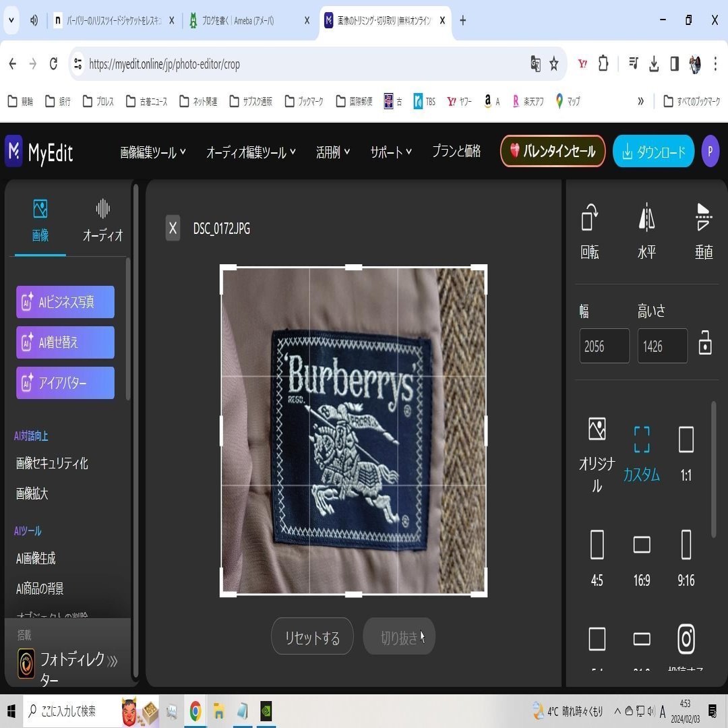The height and width of the screenshot is (728, 728).
Task: Flip image vertically (垂直)
Action: [x=703, y=231]
